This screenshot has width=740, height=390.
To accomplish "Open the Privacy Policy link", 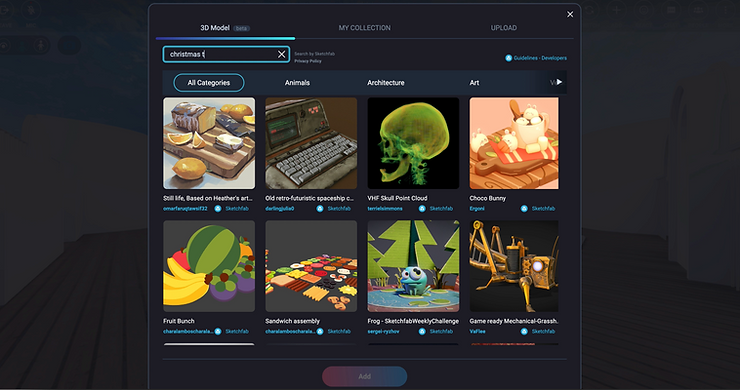I will click(308, 61).
